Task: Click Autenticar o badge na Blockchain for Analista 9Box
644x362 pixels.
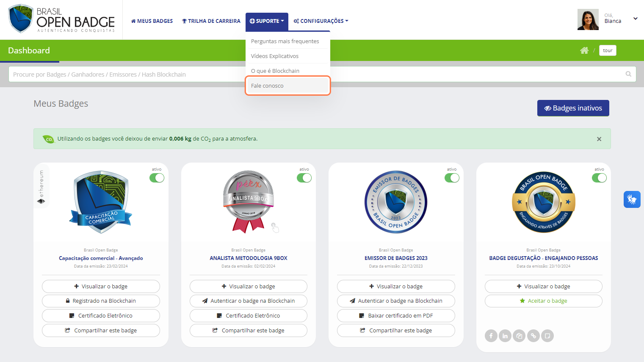Action: pos(249,301)
